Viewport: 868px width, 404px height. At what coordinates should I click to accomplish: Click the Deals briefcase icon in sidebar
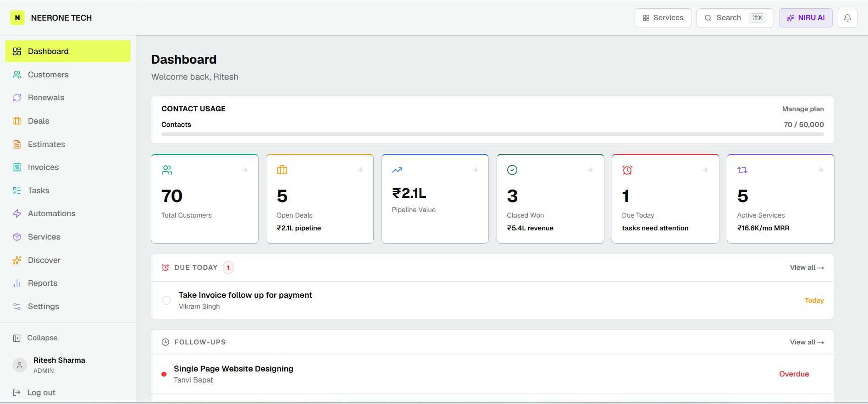[x=17, y=121]
